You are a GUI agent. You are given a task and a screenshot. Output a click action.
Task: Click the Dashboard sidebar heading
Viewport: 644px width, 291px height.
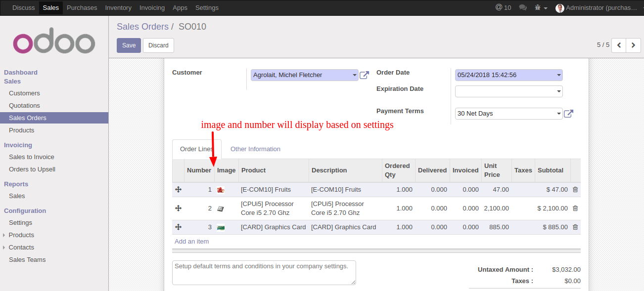click(x=21, y=73)
